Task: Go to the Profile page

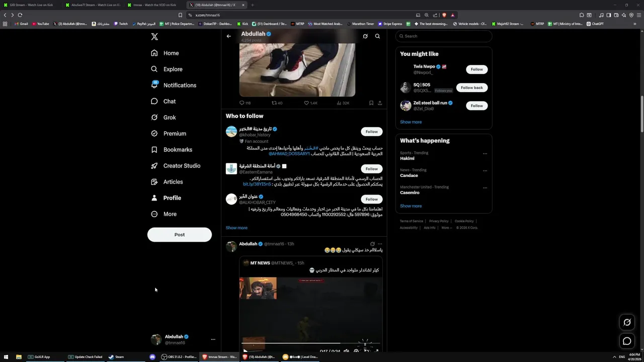Action: 166,198
